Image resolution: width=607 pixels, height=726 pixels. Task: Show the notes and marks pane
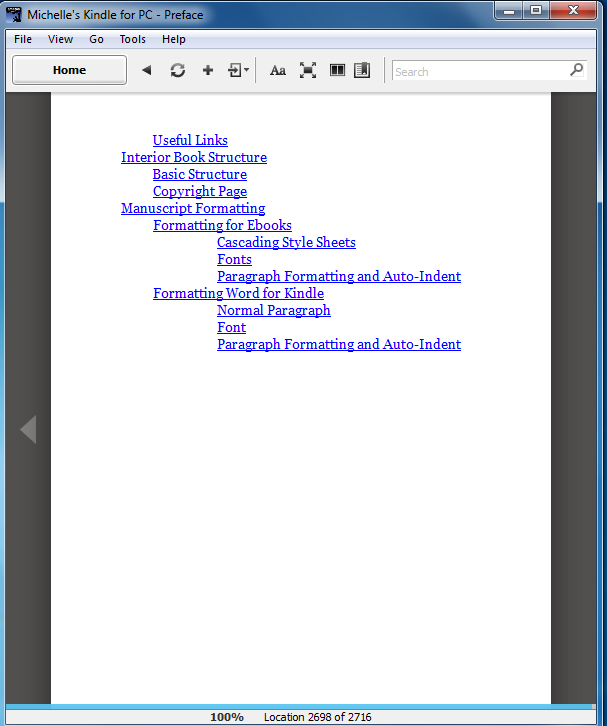(x=362, y=70)
